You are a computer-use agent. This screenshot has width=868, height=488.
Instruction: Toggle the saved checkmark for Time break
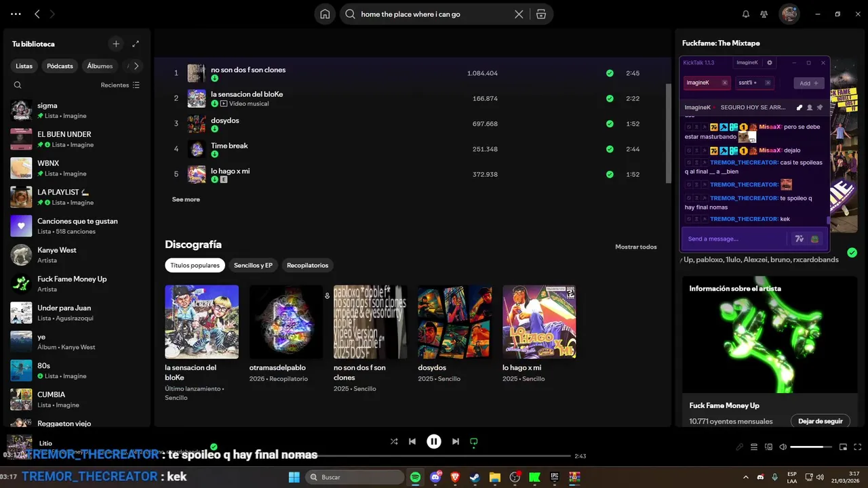pos(610,149)
